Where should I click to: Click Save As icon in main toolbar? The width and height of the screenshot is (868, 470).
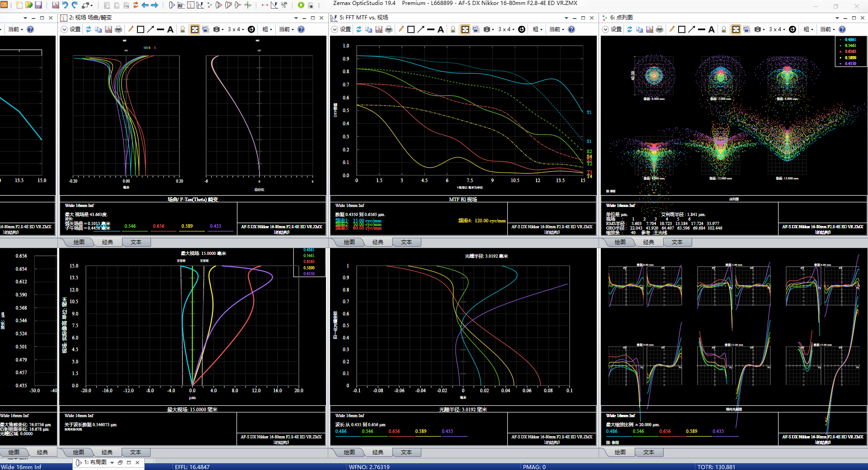click(56, 5)
